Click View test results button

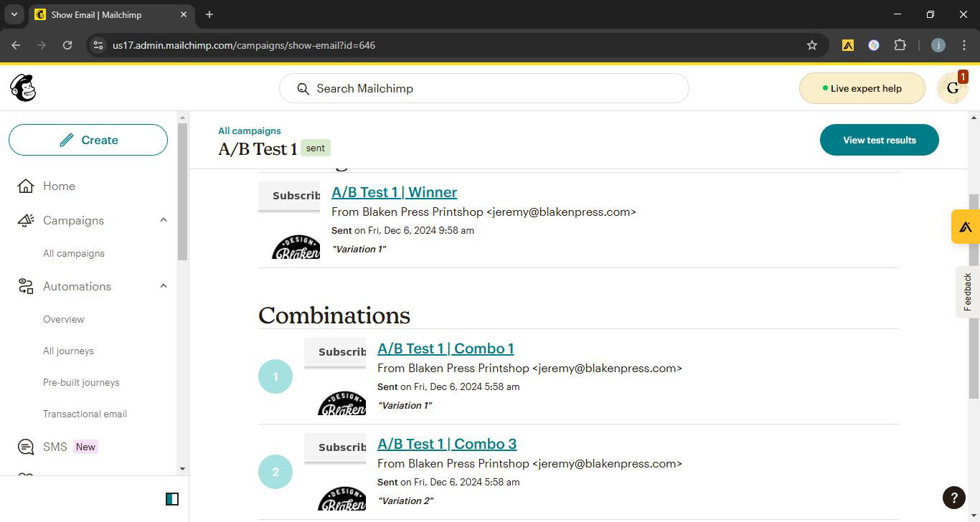tap(880, 140)
